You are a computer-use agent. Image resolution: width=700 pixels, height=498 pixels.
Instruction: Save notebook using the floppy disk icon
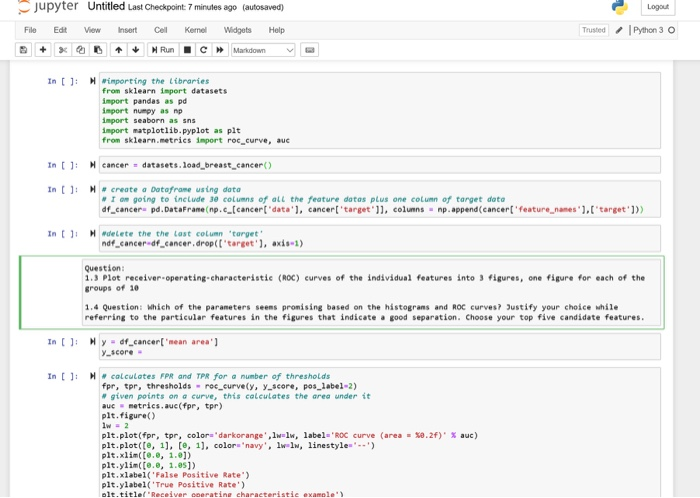tap(23, 50)
